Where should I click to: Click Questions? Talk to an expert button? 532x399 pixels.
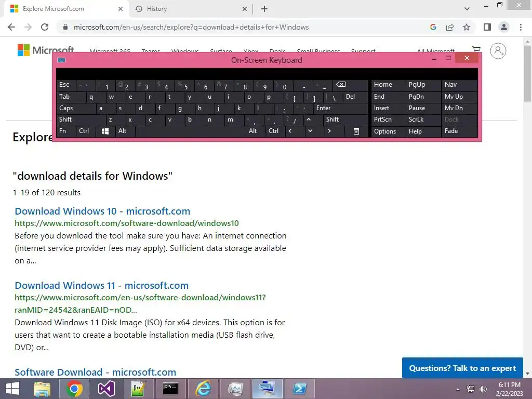pos(462,368)
